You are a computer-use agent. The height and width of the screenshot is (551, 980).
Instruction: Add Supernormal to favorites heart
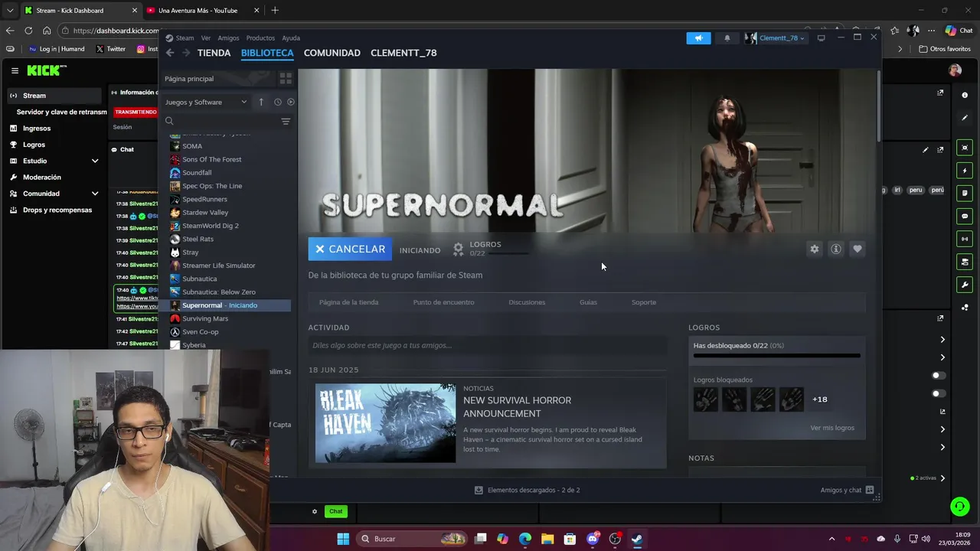click(x=857, y=249)
